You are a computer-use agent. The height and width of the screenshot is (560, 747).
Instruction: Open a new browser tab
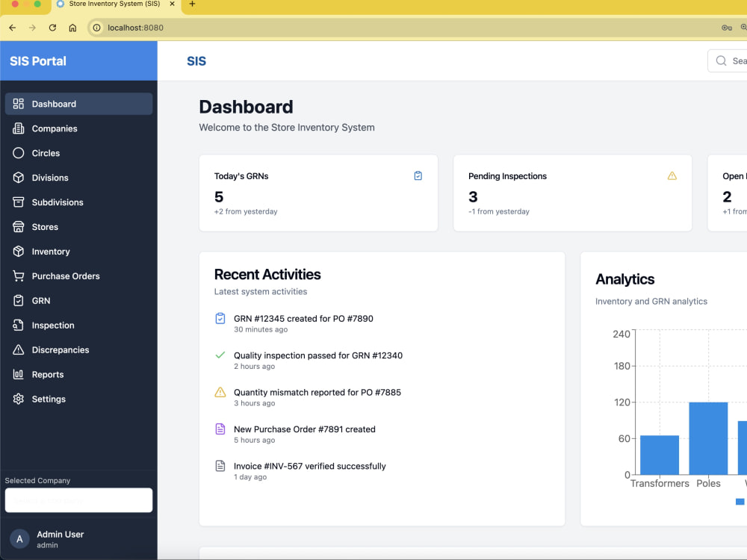192,4
